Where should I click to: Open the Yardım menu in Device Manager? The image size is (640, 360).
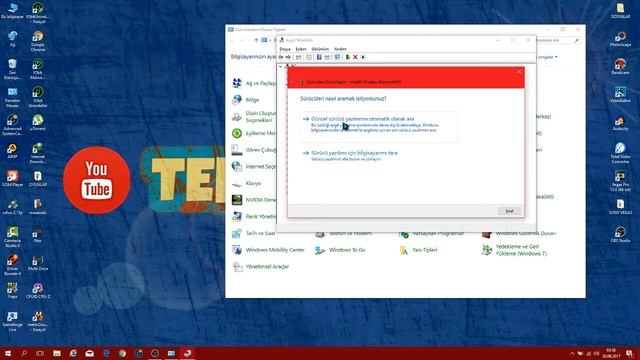340,49
